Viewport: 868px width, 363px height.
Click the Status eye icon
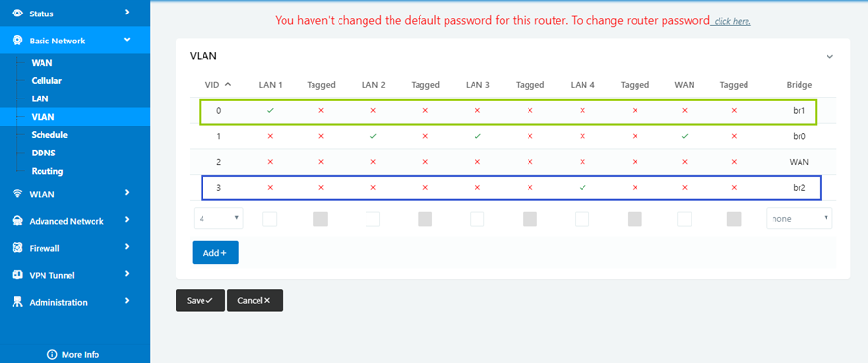(17, 13)
